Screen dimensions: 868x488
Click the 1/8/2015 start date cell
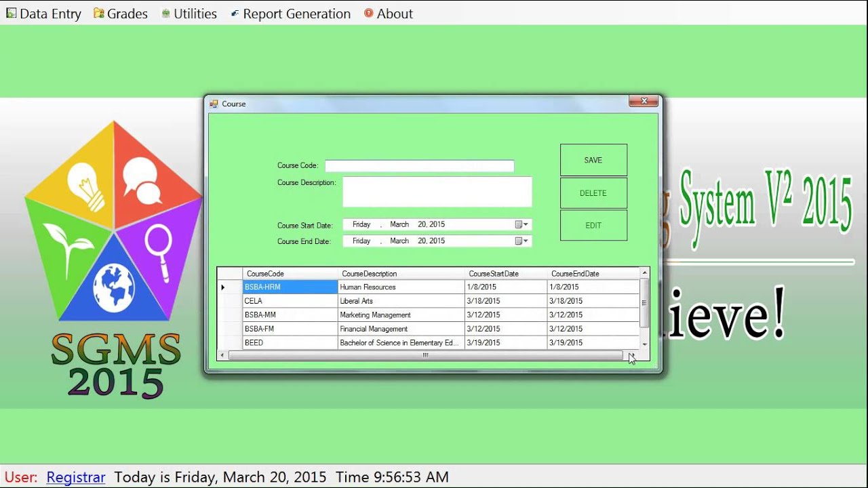(x=506, y=287)
